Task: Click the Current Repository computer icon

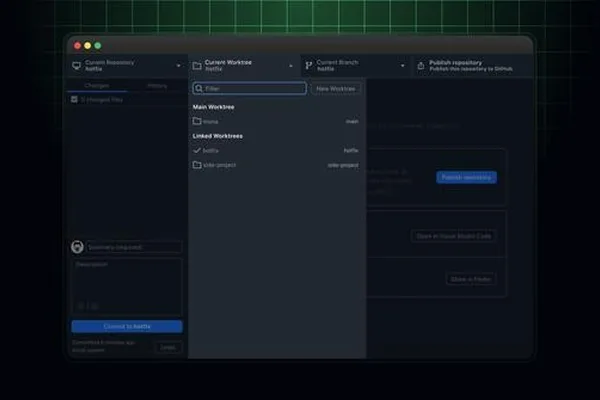Action: point(77,66)
